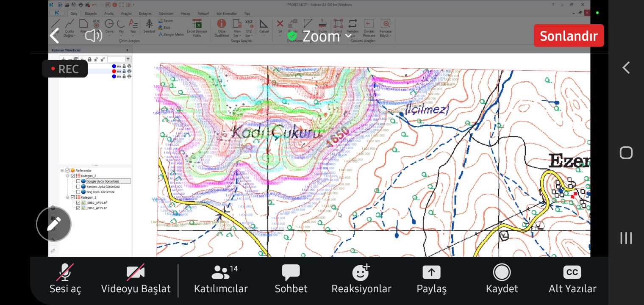644x305 pixels.
Task: Click the Sembol tree icon
Action: pyautogui.click(x=149, y=25)
